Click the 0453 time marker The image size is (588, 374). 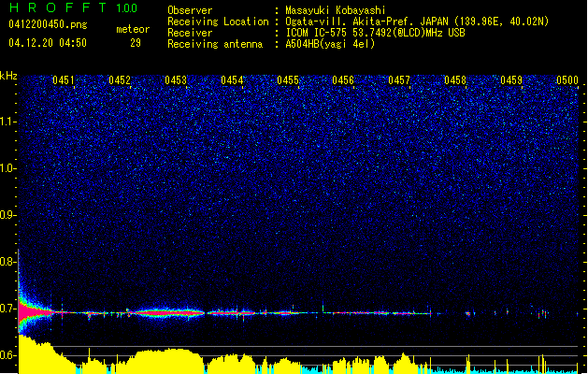click(x=176, y=80)
